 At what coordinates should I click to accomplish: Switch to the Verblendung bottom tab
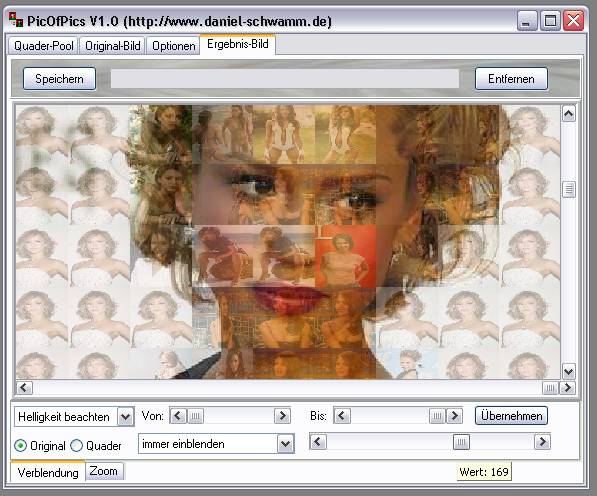(48, 472)
